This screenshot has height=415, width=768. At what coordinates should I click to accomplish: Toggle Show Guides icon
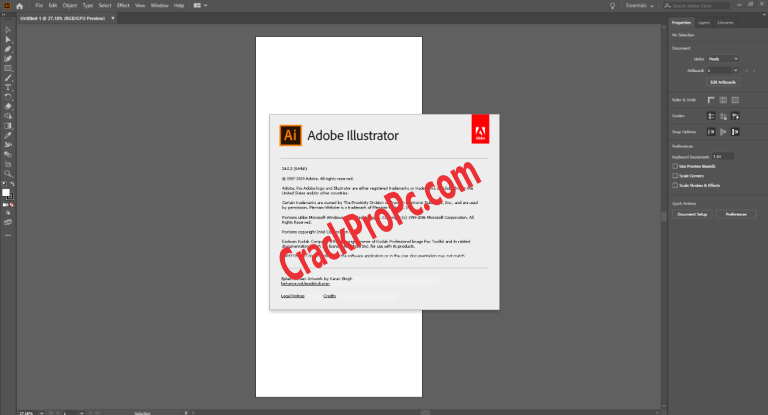711,116
